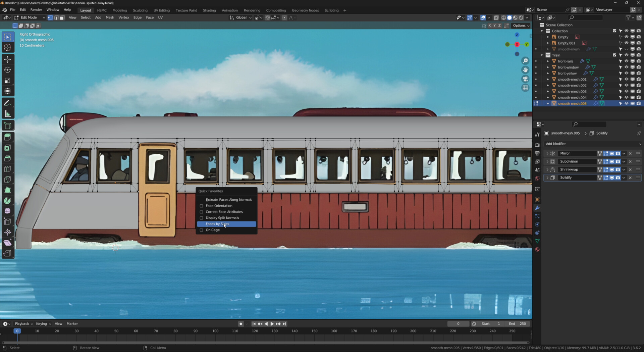Image resolution: width=644 pixels, height=352 pixels.
Task: Open the Particle Properties tab
Action: pos(537,216)
